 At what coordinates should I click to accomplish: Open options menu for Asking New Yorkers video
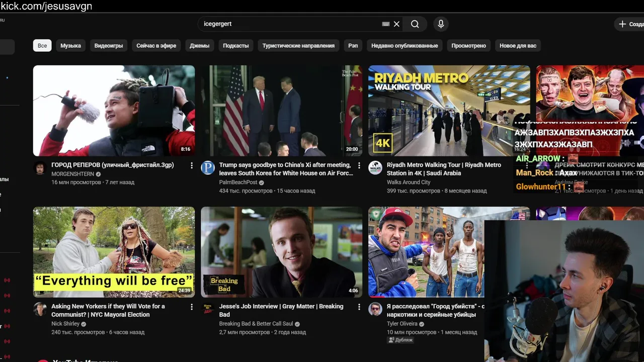coord(192,307)
